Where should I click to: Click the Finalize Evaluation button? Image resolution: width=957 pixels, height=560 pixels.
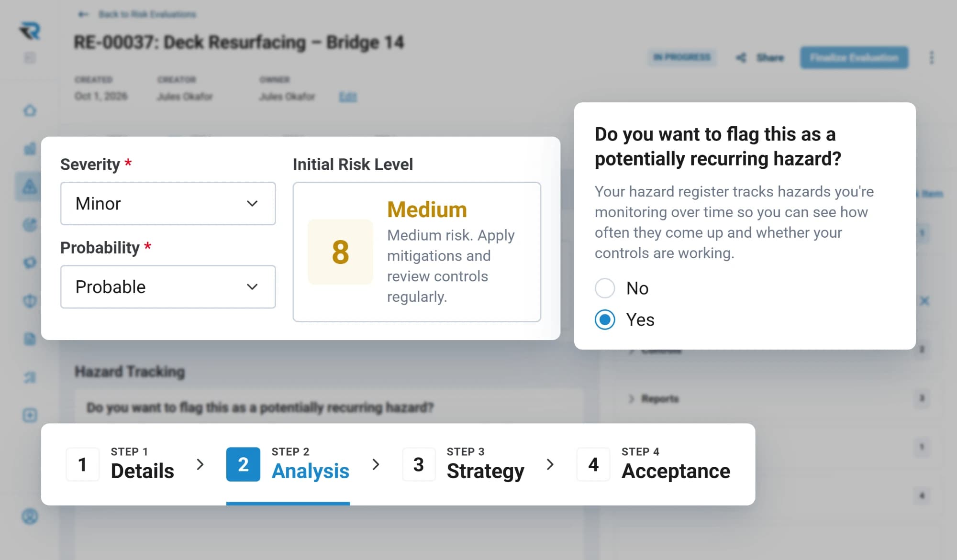[854, 57]
